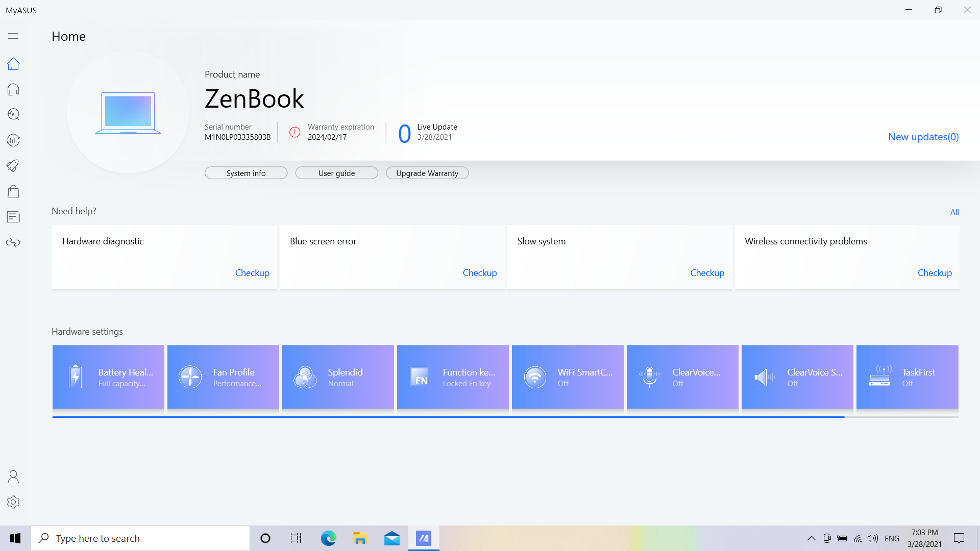Open Customer Support headset icon
Viewport: 980px width, 551px height.
[13, 89]
